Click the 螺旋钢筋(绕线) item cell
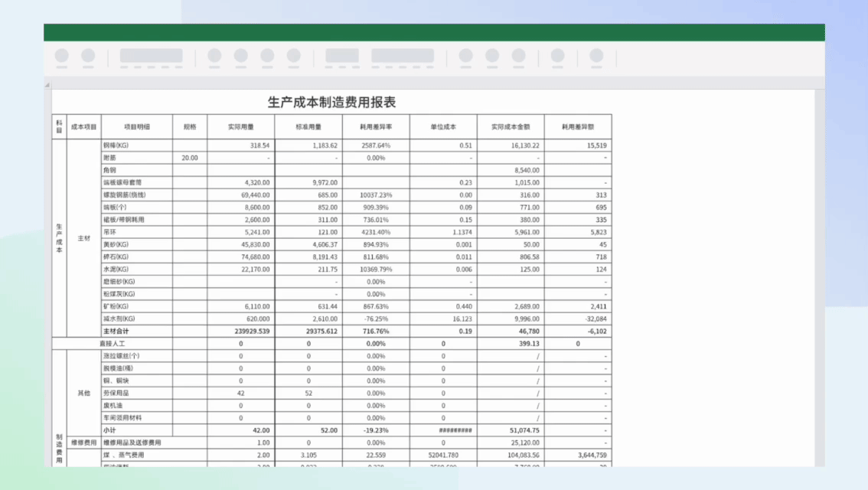The image size is (868, 490). (x=137, y=195)
